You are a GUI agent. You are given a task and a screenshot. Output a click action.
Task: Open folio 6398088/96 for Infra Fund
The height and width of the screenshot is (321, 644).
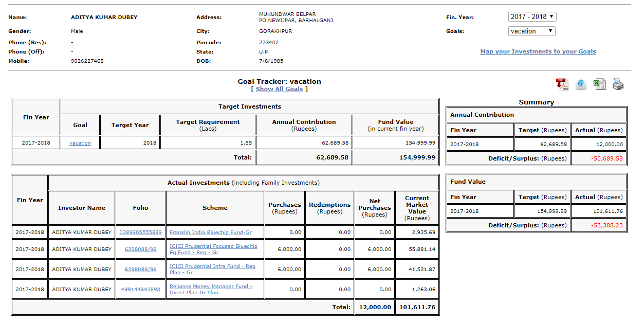[x=140, y=270]
